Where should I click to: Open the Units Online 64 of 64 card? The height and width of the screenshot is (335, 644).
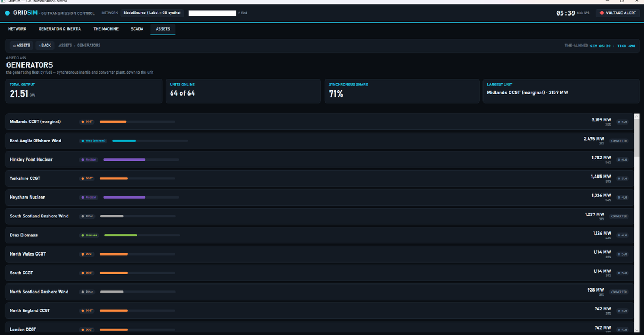[244, 91]
